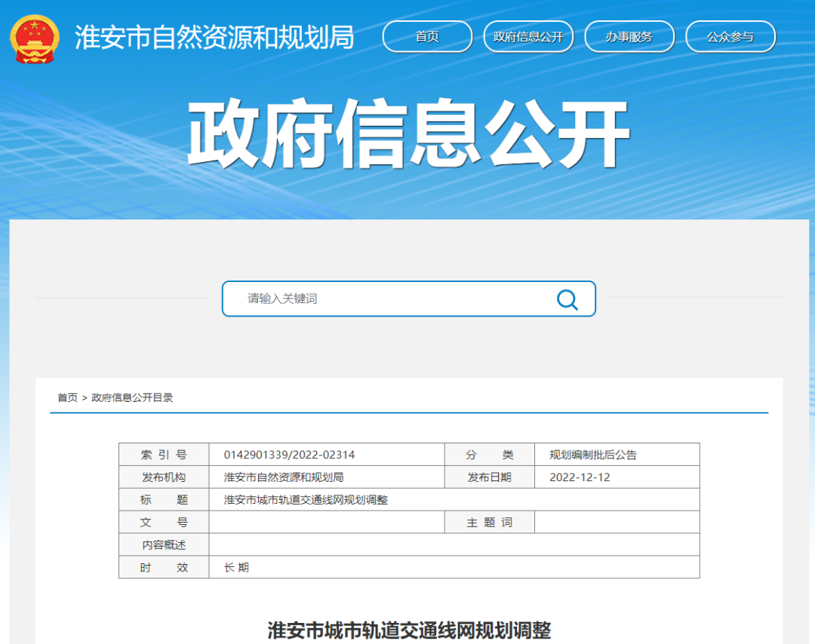Click the national emblem logo
The image size is (815, 644).
click(x=34, y=39)
